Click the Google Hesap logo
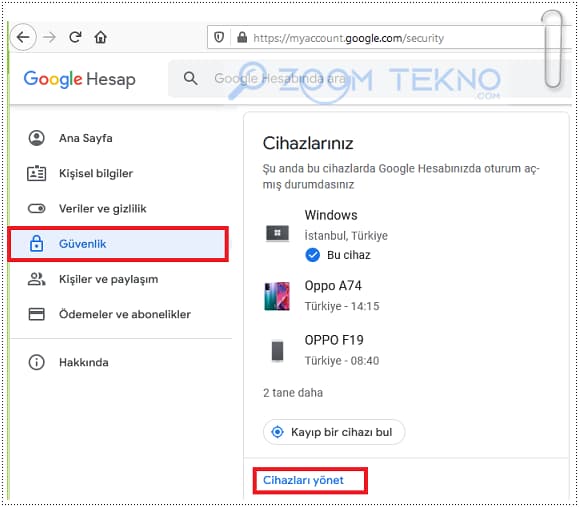579x507 pixels. pos(79,79)
